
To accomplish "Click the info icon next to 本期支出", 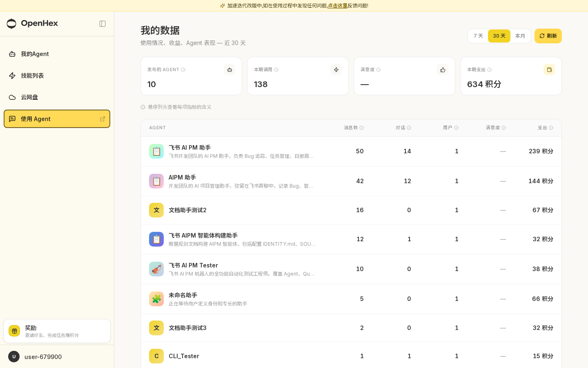I will [490, 70].
